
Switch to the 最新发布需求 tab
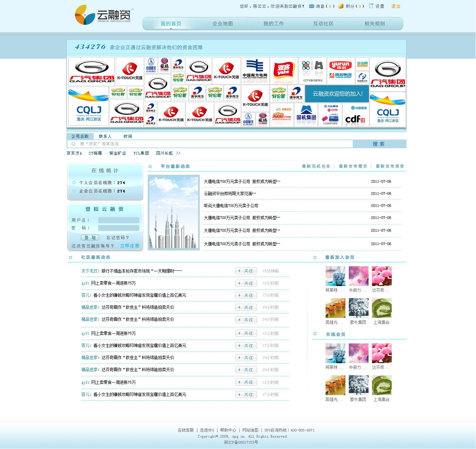pyautogui.click(x=353, y=166)
